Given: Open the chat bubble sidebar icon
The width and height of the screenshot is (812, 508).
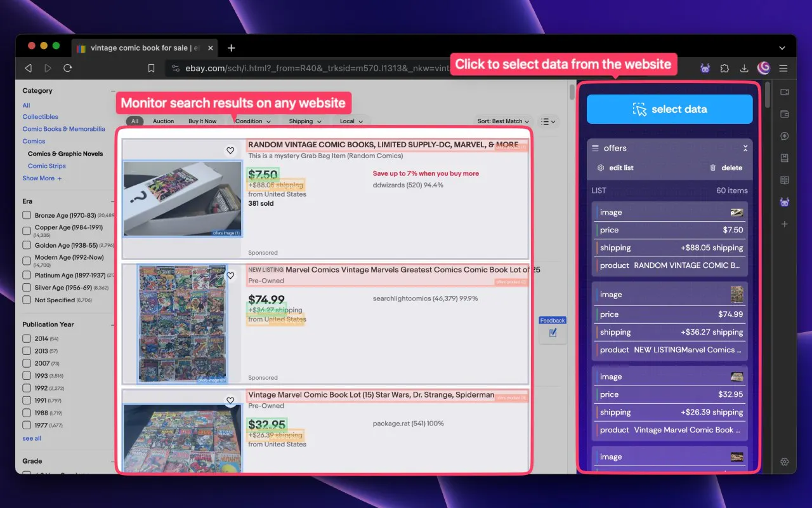Looking at the screenshot, I should point(785,136).
